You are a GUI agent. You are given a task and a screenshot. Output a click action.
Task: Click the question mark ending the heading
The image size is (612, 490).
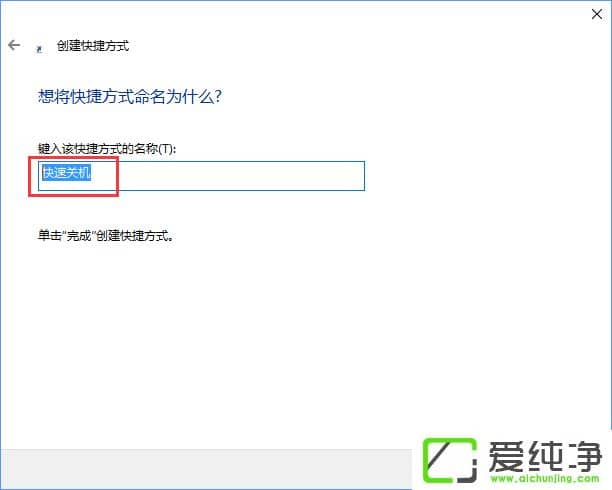218,96
